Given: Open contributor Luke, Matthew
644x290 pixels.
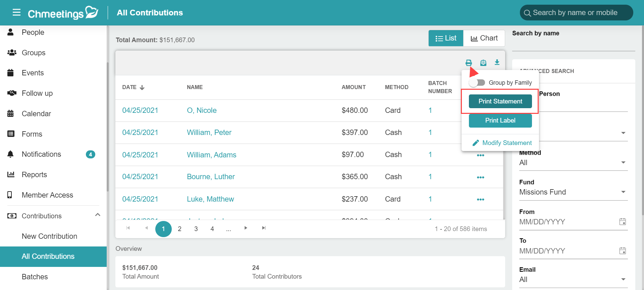Looking at the screenshot, I should coord(210,199).
